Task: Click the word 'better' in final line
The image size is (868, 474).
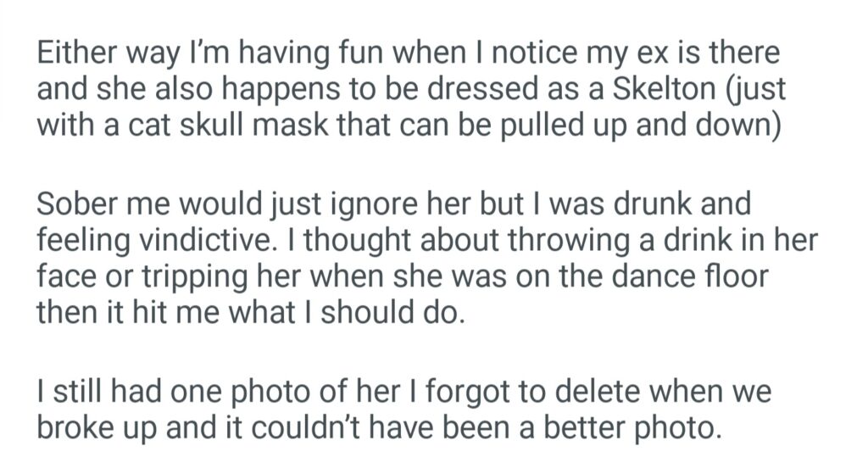Action: tap(583, 427)
